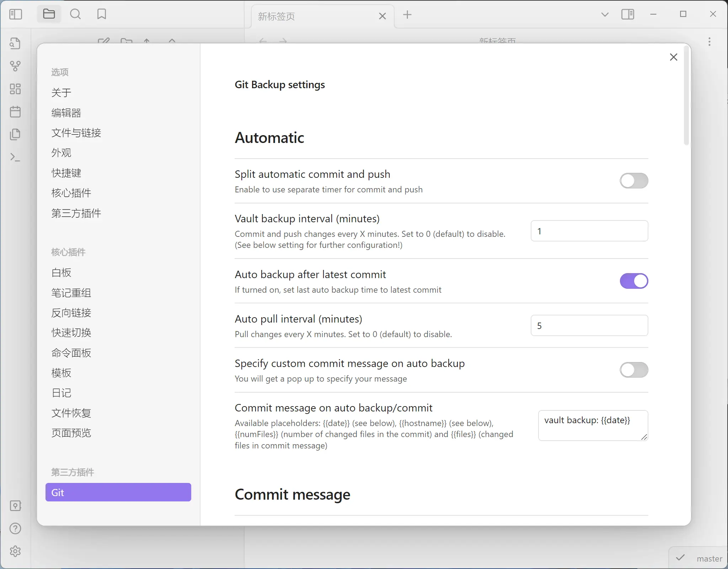Disable Auto backup after latest commit
The height and width of the screenshot is (569, 728).
[x=633, y=281]
